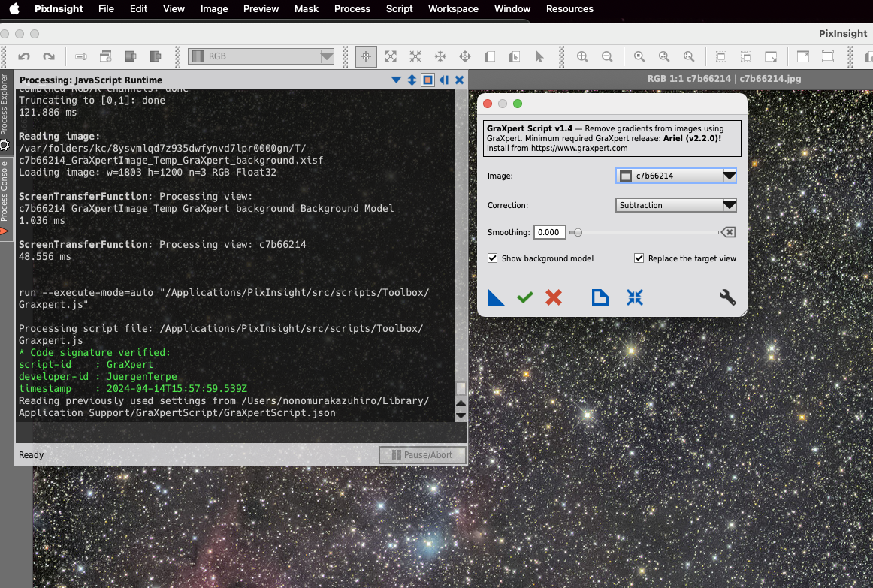Switch to the Process Console side tab

(5, 198)
